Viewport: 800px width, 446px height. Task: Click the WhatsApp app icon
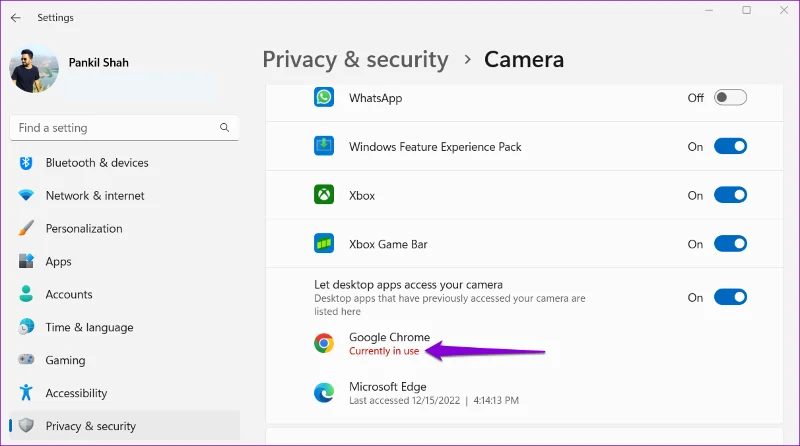[324, 97]
